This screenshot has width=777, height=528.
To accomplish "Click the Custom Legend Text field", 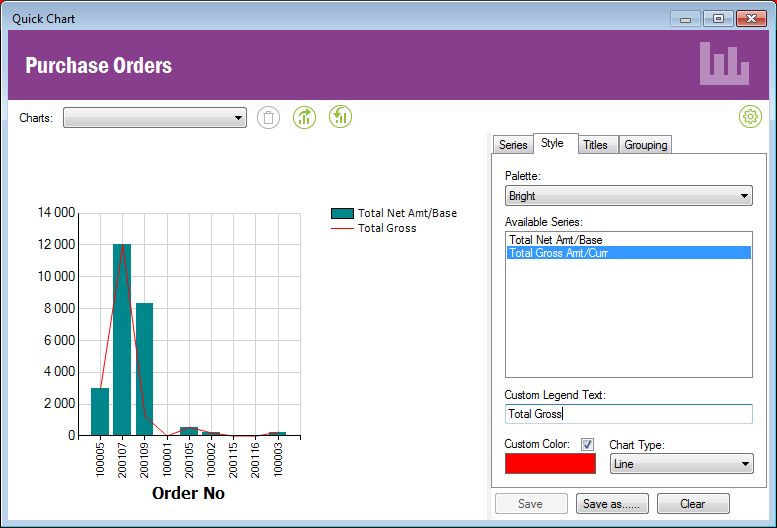I will [x=628, y=414].
